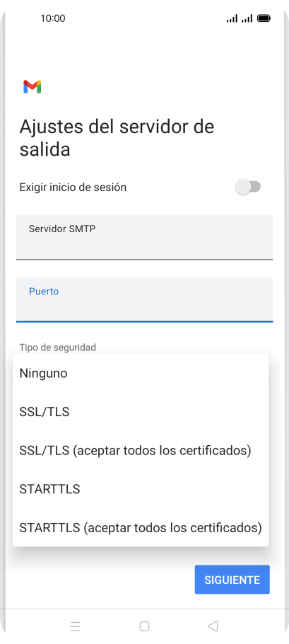Select SSL/TLS (aceptar todos los certificados)

click(x=141, y=451)
